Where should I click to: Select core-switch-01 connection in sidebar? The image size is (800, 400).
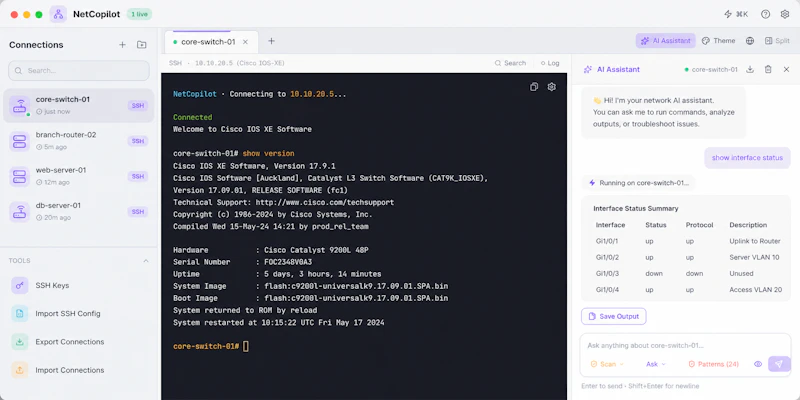[79, 106]
